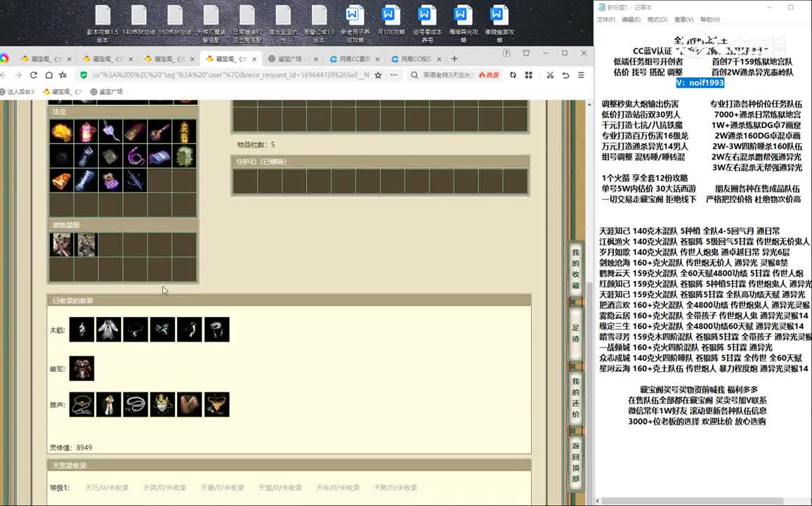Open browser apps grid icon
This screenshot has height=506, width=812.
pos(529,75)
